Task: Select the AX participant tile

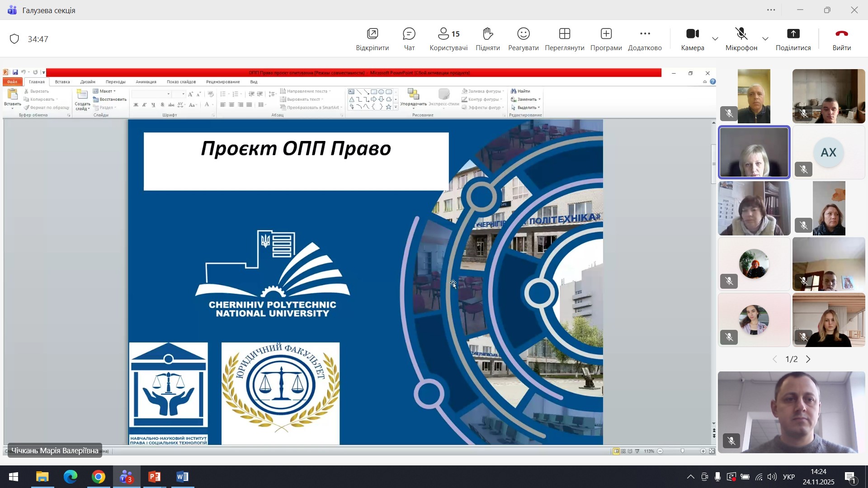Action: tap(828, 153)
